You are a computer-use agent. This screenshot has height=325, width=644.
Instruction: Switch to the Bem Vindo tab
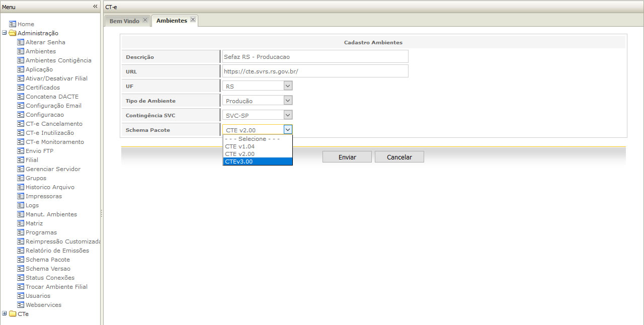(124, 21)
